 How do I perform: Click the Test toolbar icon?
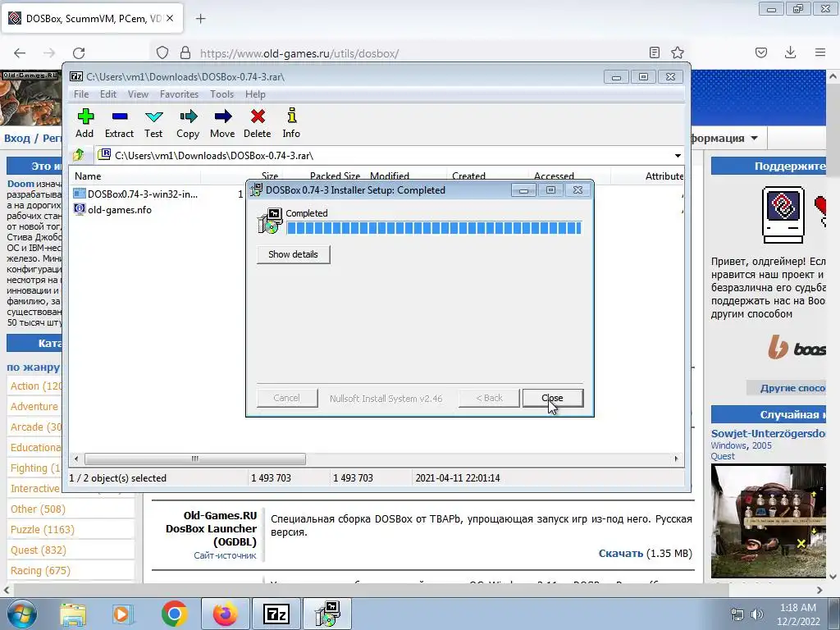tap(153, 123)
